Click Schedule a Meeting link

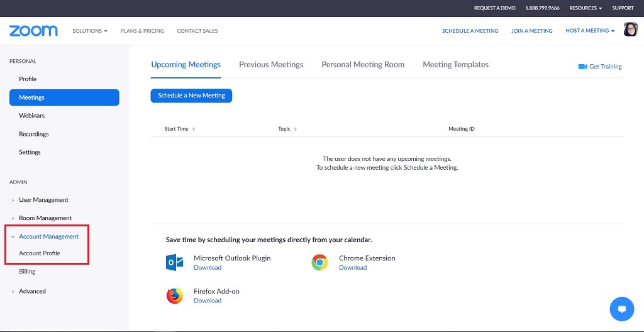click(470, 31)
